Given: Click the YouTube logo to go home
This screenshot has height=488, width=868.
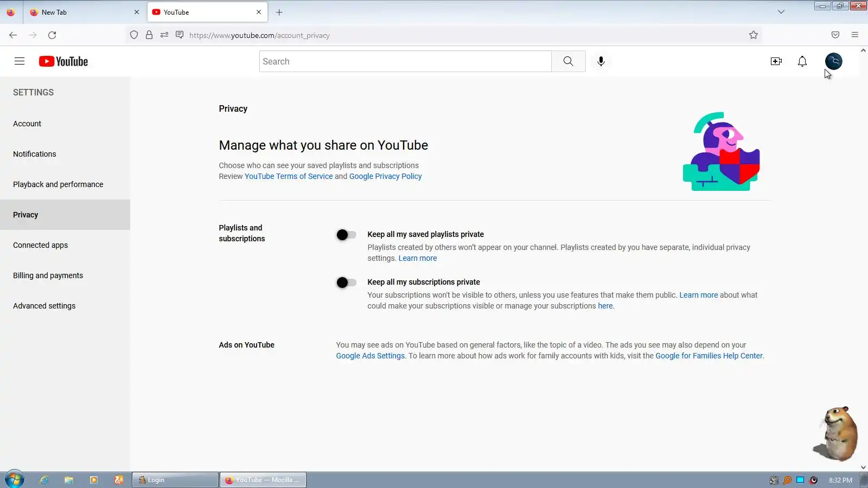Looking at the screenshot, I should (x=63, y=61).
